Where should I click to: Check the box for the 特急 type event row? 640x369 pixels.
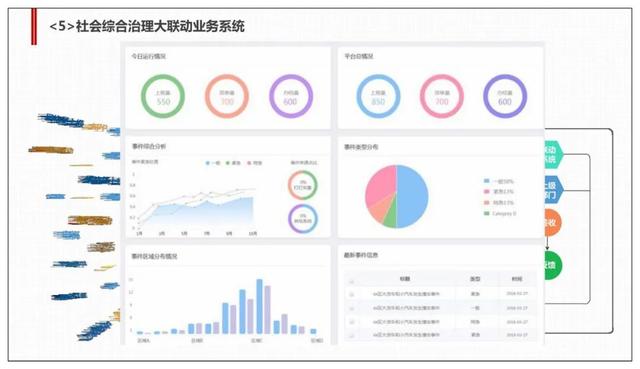pos(352,322)
